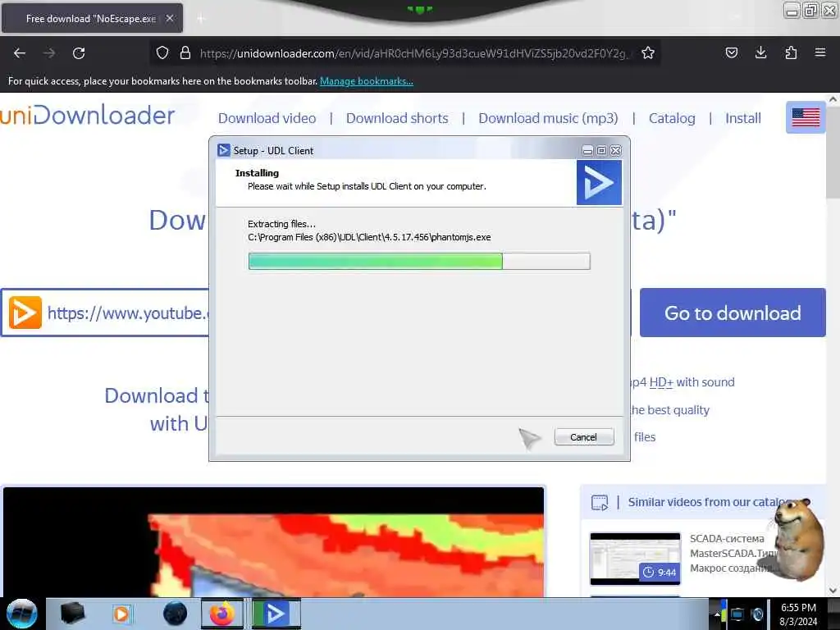This screenshot has width=840, height=630.
Task: Close the "Free download NoEscape.exe" tab
Action: [x=169, y=18]
